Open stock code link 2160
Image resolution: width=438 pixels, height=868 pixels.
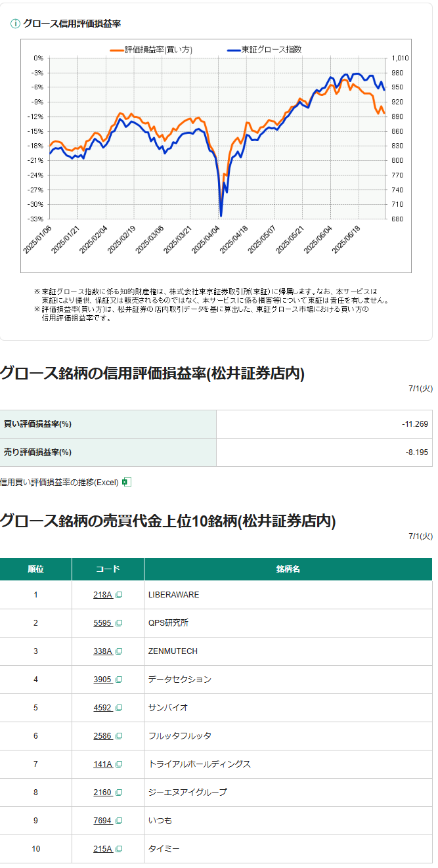pyautogui.click(x=102, y=792)
